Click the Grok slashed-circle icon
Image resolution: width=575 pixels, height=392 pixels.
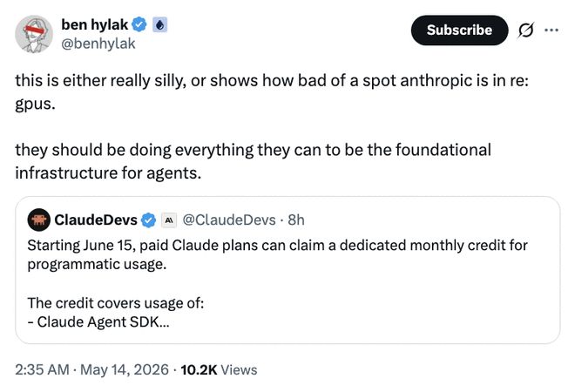point(526,30)
